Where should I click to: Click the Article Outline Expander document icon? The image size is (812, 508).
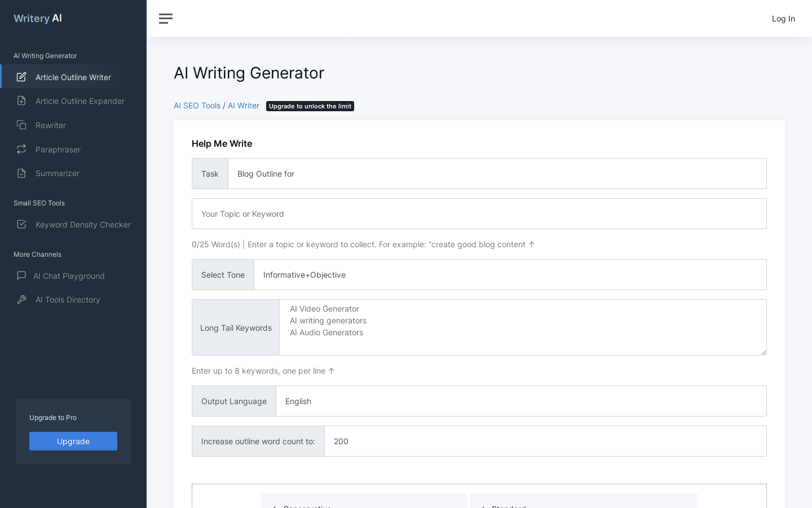click(21, 100)
